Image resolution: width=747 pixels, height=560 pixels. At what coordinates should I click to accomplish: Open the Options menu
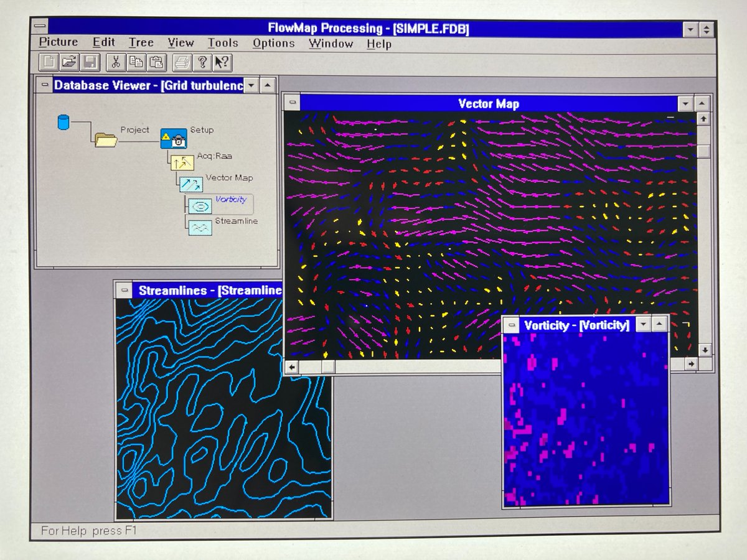274,44
